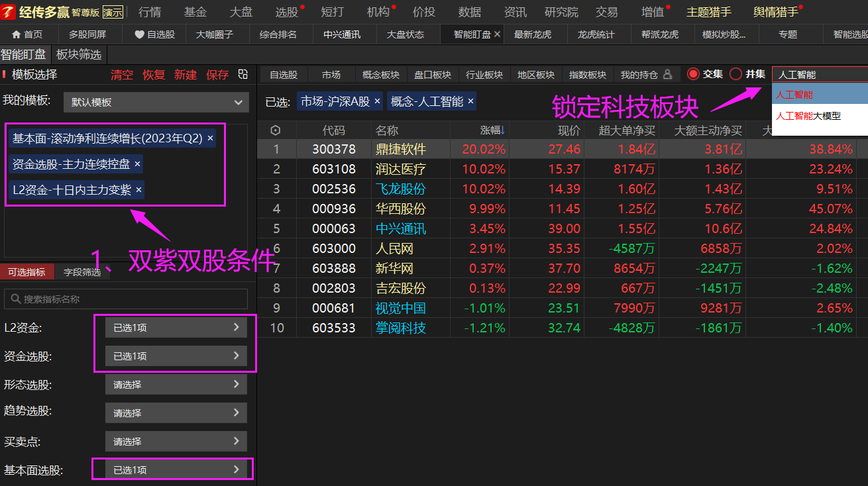Switch to the 板块筛选 sub-tab

pos(79,54)
